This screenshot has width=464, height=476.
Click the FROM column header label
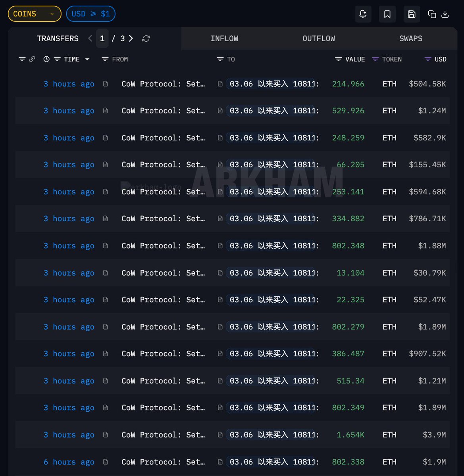(120, 59)
